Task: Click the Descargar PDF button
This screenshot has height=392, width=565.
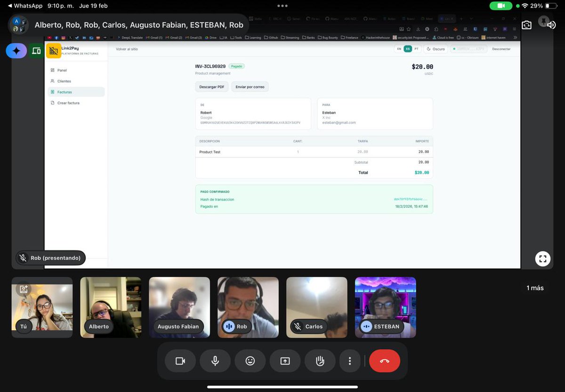Action: coord(212,87)
